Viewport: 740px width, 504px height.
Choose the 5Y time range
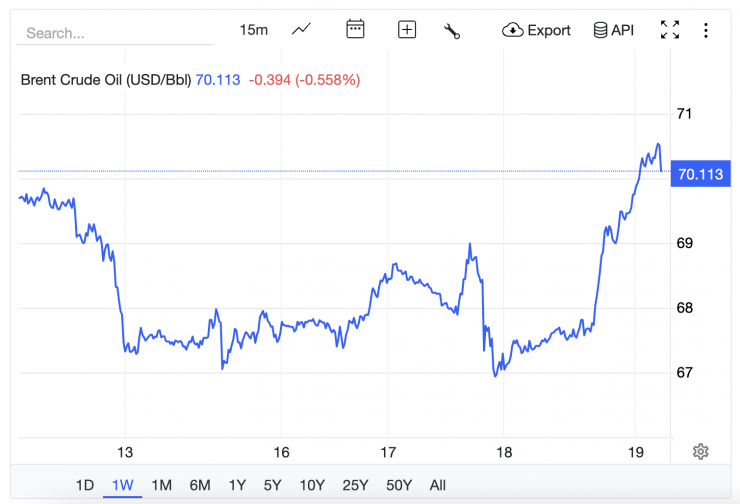point(273,485)
